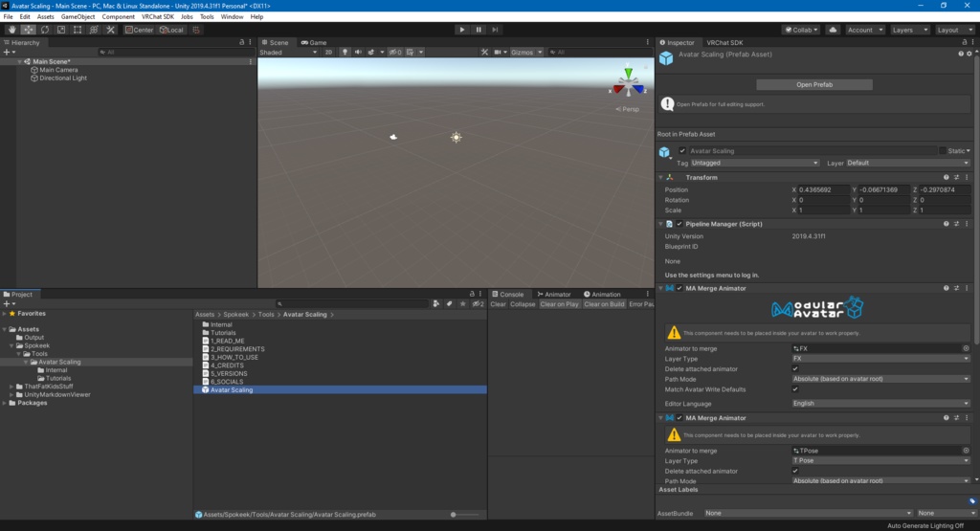The image size is (980, 531).
Task: Toggle hidden objects visibility count icon
Action: 395,52
